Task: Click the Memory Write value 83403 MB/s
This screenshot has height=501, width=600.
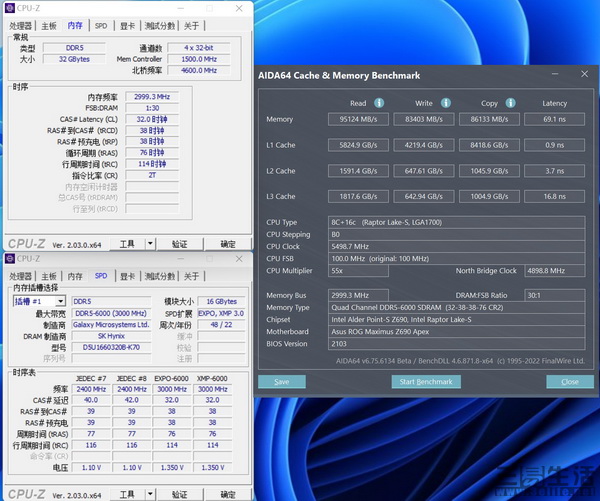Action: (424, 119)
